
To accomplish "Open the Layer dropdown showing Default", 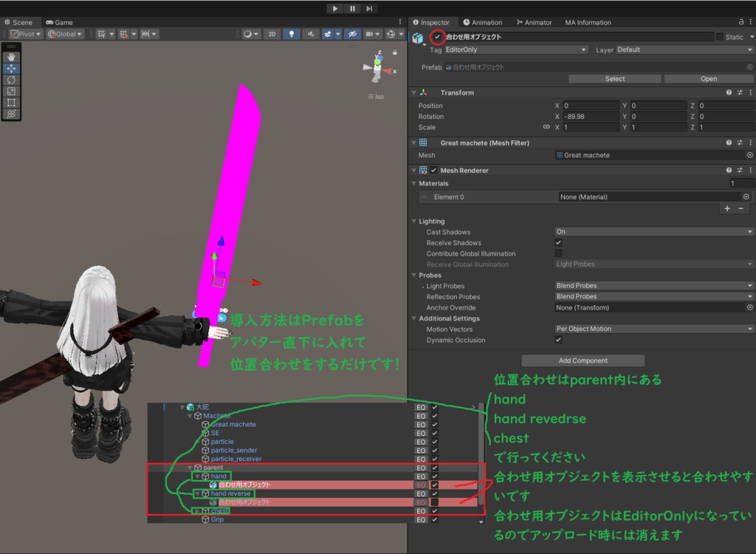I will (684, 49).
